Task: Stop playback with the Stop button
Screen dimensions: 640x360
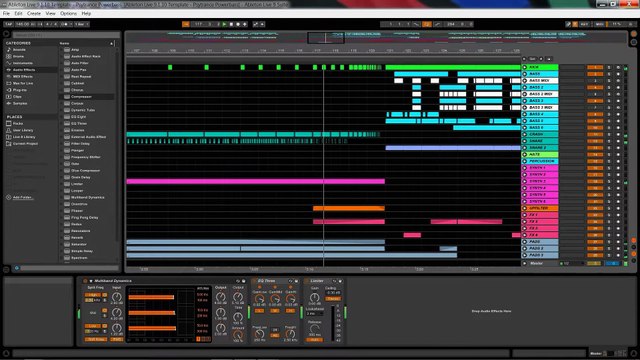Action: click(231, 24)
